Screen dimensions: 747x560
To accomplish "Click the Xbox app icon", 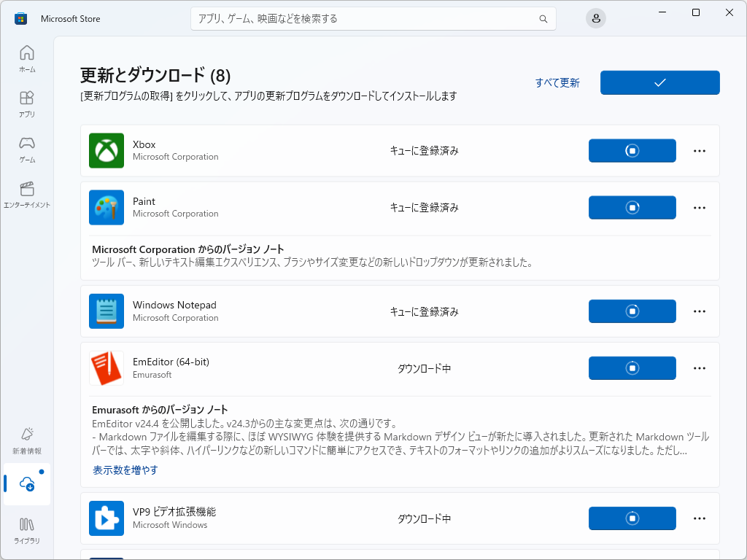I will 107,150.
